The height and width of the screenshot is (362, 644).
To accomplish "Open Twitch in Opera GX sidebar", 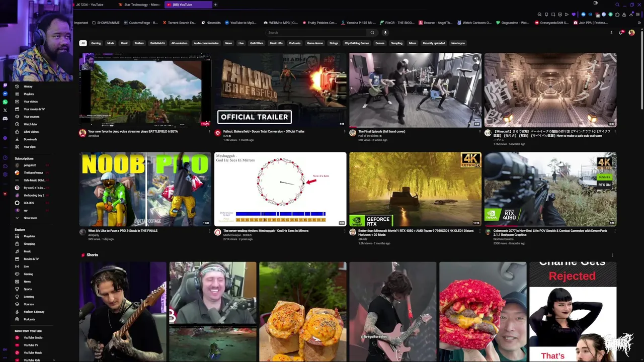I will 5,86.
